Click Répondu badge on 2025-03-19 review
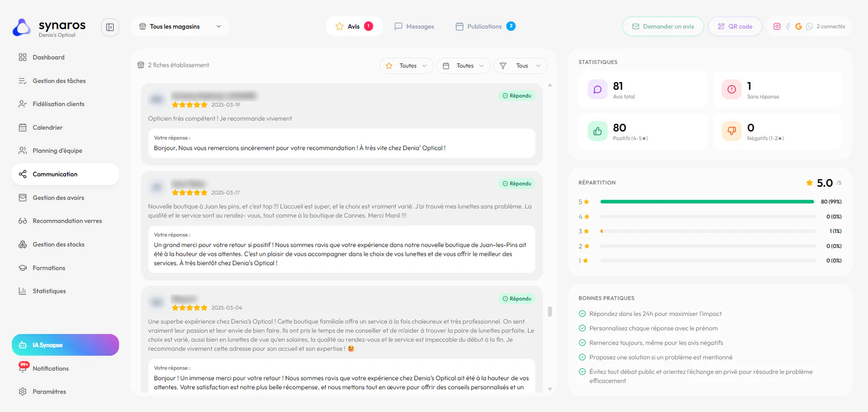Screen dimensions: 868x412 point(517,96)
